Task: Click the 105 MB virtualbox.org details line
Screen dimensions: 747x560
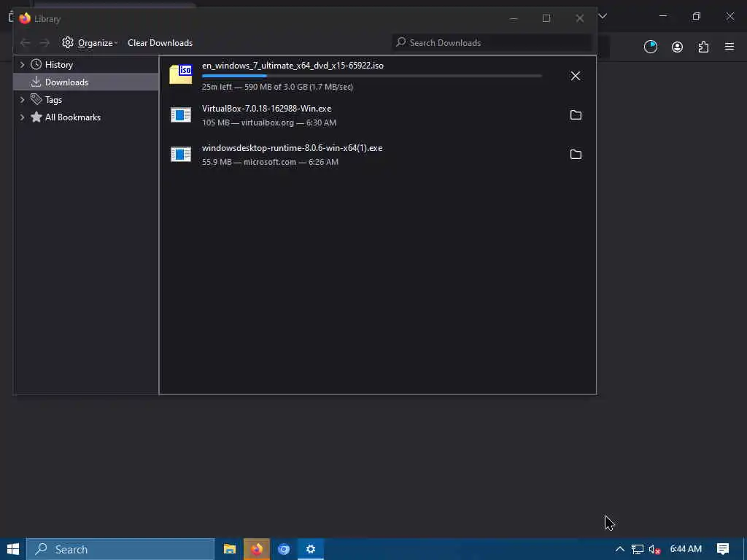Action: click(269, 122)
